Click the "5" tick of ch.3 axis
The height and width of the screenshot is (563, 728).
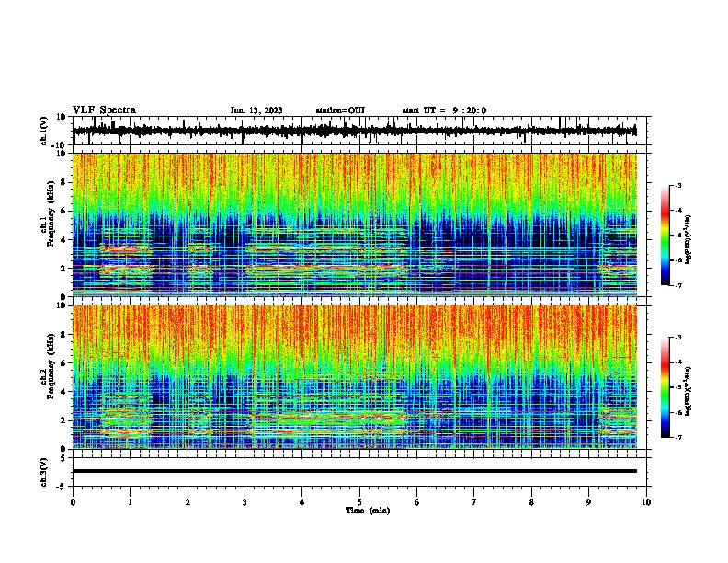[x=64, y=458]
